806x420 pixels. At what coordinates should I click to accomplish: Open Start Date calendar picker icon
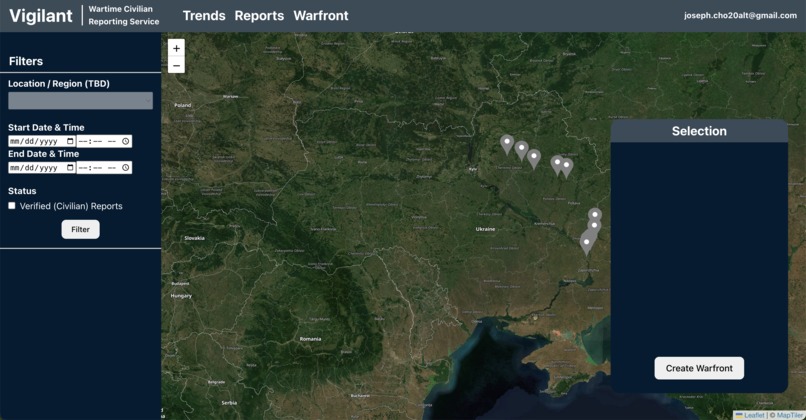[x=70, y=141]
